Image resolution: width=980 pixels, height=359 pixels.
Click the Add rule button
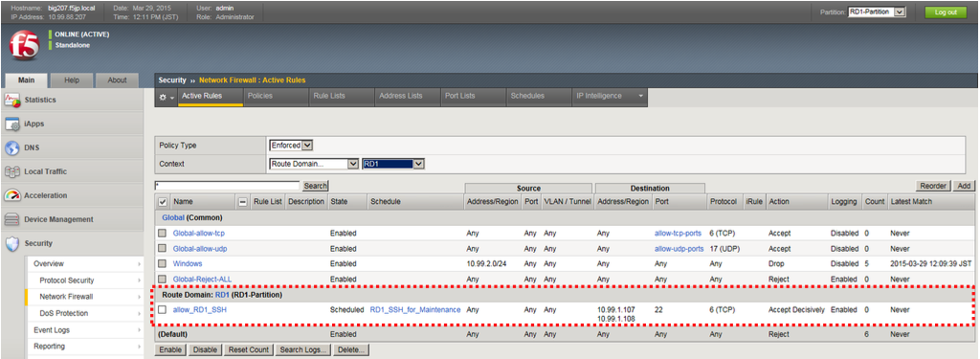tap(964, 186)
